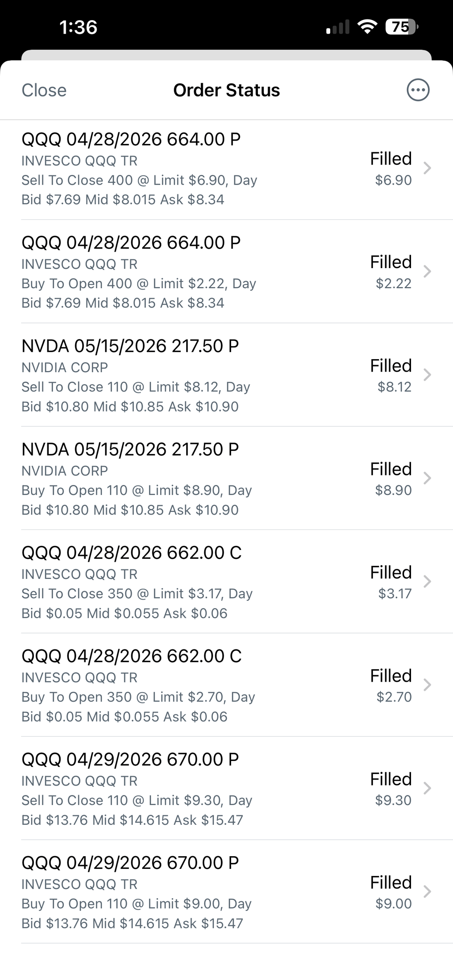Tap the Wi-Fi status bar icon
Screen dimensions: 453x980
pyautogui.click(x=367, y=27)
